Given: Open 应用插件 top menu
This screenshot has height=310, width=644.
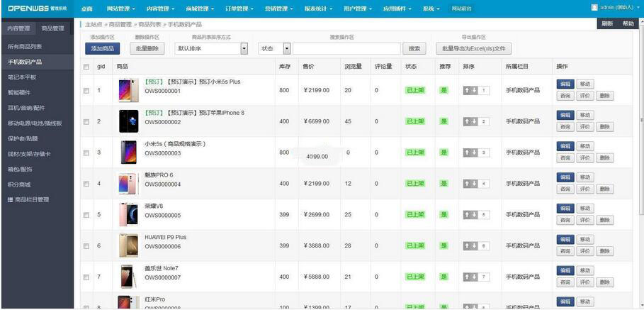Looking at the screenshot, I should pyautogui.click(x=397, y=9).
